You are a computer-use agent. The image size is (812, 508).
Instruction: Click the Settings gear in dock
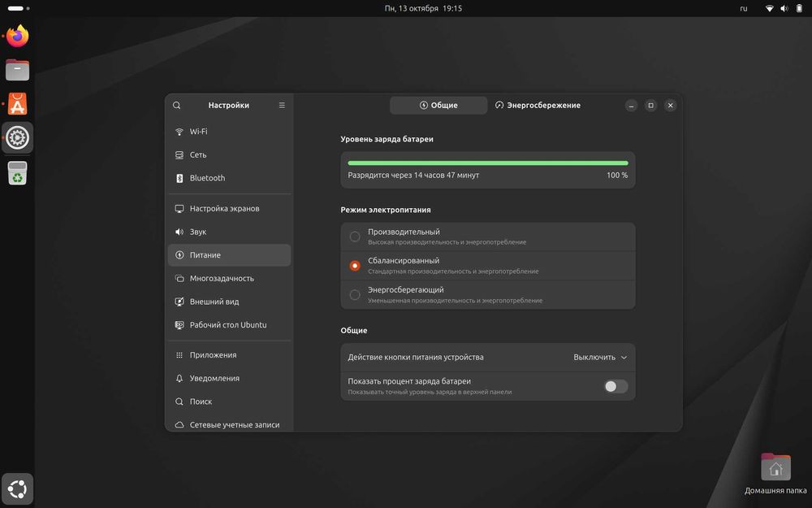coord(18,138)
